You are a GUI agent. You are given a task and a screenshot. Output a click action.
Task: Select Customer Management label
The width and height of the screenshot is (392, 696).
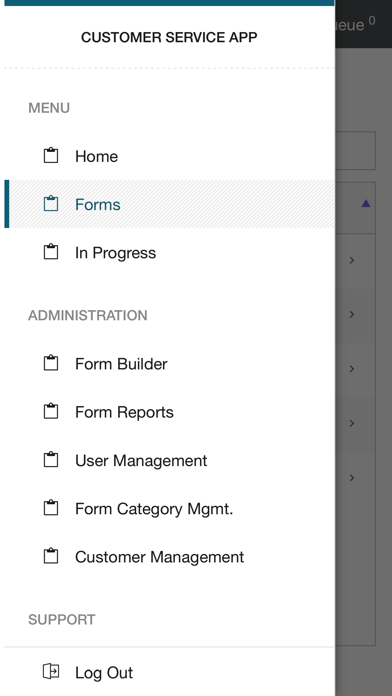[x=159, y=557]
